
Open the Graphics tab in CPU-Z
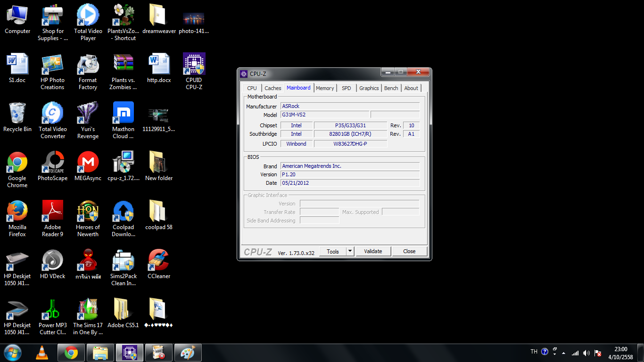pyautogui.click(x=369, y=88)
